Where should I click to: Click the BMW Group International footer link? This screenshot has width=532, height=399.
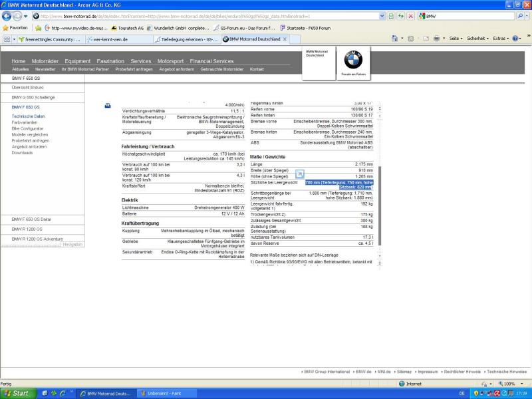click(x=327, y=372)
